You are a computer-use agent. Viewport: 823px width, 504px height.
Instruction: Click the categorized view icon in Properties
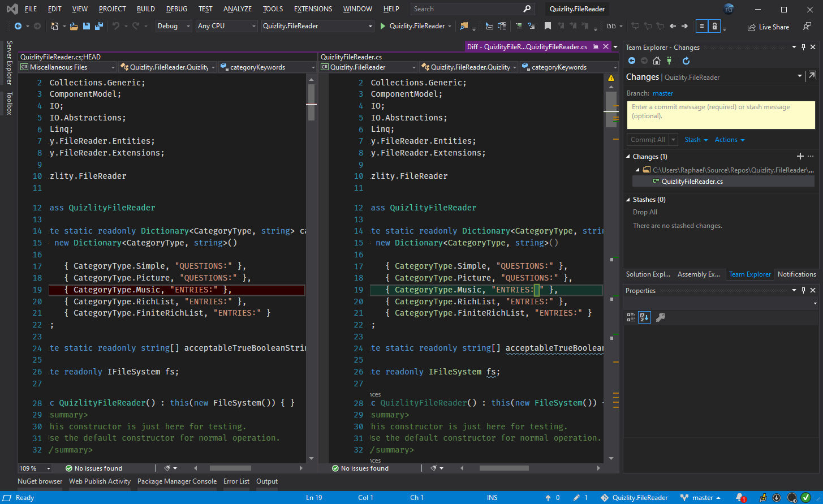[x=631, y=317]
